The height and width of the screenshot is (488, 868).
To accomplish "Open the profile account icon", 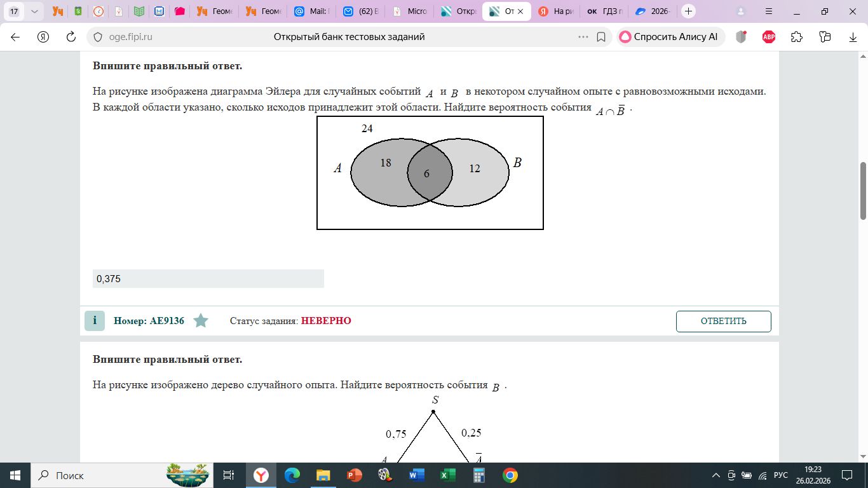I will click(x=741, y=11).
